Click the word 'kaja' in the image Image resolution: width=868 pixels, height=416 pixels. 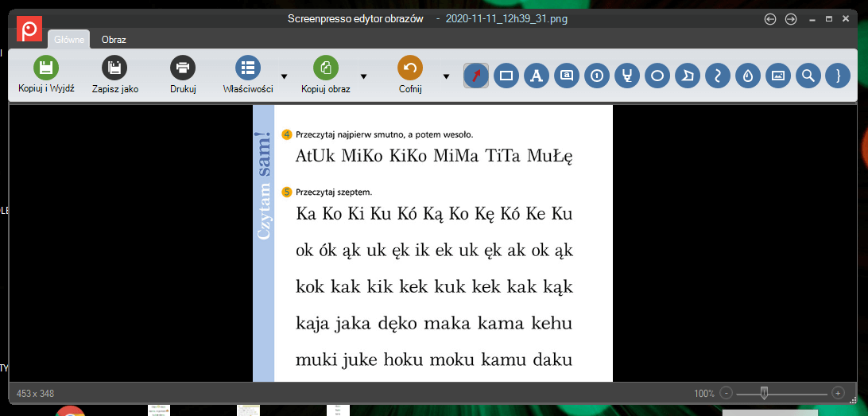click(313, 324)
